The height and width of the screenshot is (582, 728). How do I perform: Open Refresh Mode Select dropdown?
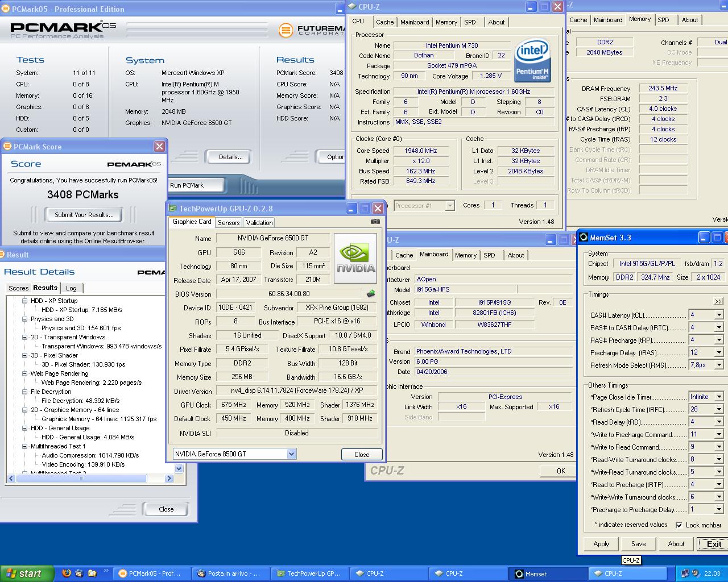[719, 365]
